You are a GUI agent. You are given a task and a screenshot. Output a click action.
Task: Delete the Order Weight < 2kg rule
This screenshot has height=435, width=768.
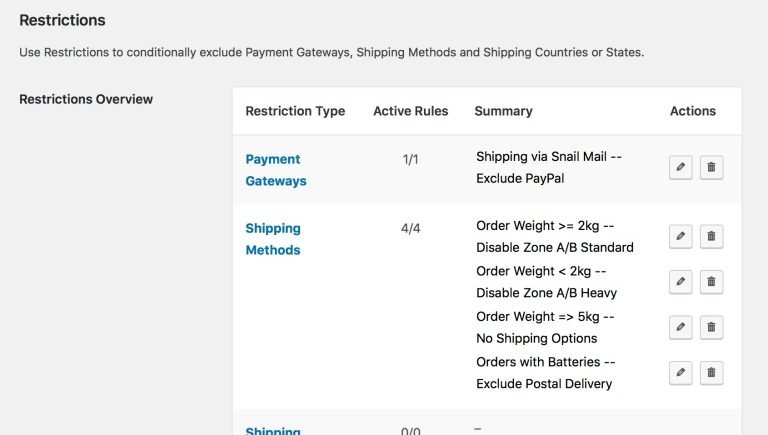click(x=711, y=282)
